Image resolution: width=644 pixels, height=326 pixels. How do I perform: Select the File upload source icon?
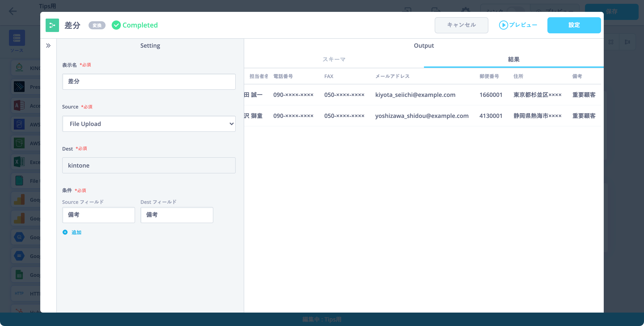[19, 181]
